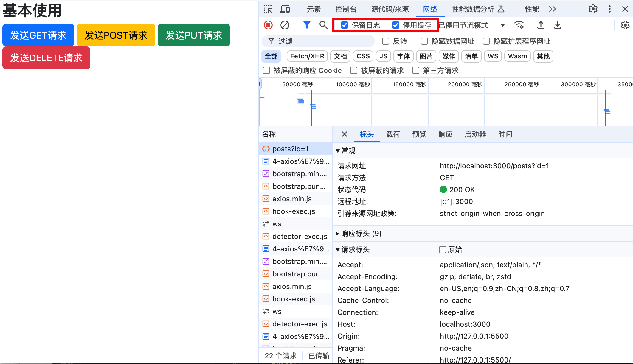
Task: Uncheck the 停用缓存 checkbox
Action: (395, 25)
